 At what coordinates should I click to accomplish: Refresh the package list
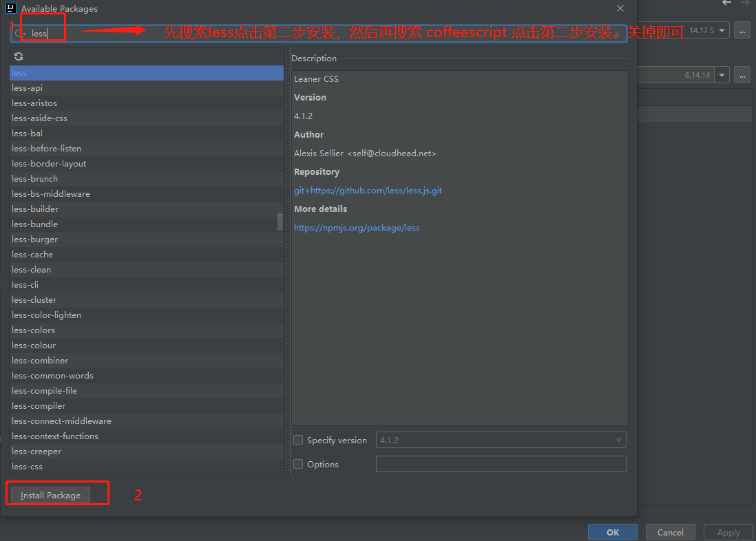coord(18,56)
